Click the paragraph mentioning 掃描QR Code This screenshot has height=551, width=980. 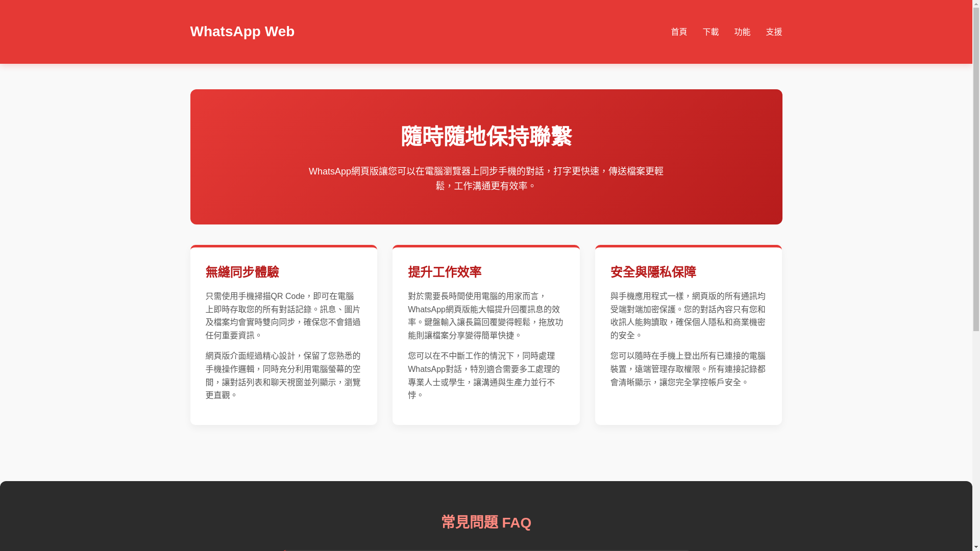point(283,316)
